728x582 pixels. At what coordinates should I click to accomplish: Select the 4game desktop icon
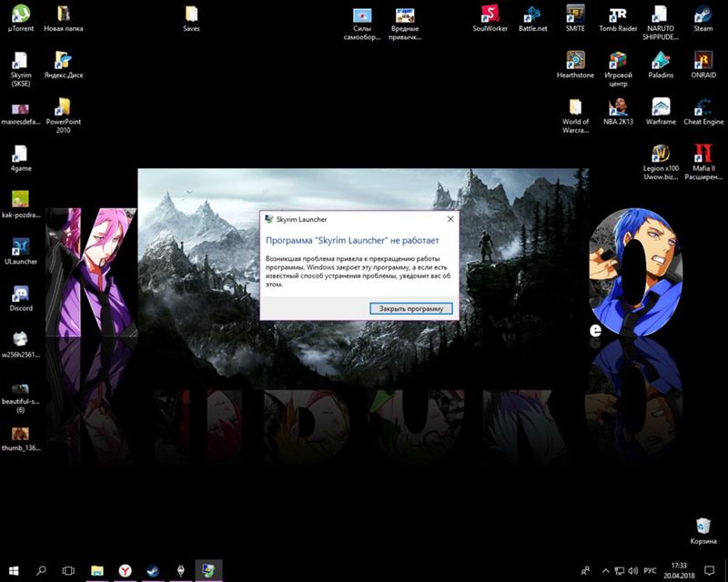coord(21,158)
